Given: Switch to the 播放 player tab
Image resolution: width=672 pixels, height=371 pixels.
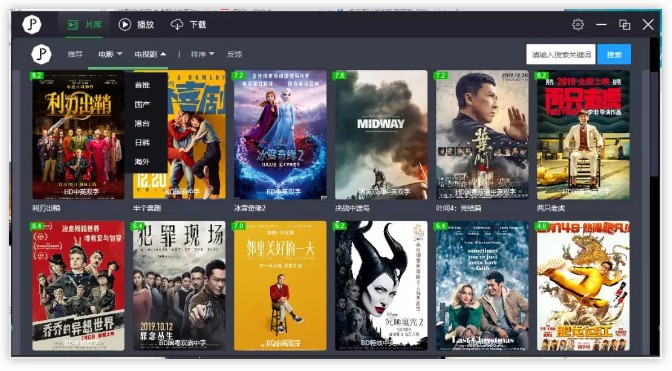Looking at the screenshot, I should coord(136,24).
